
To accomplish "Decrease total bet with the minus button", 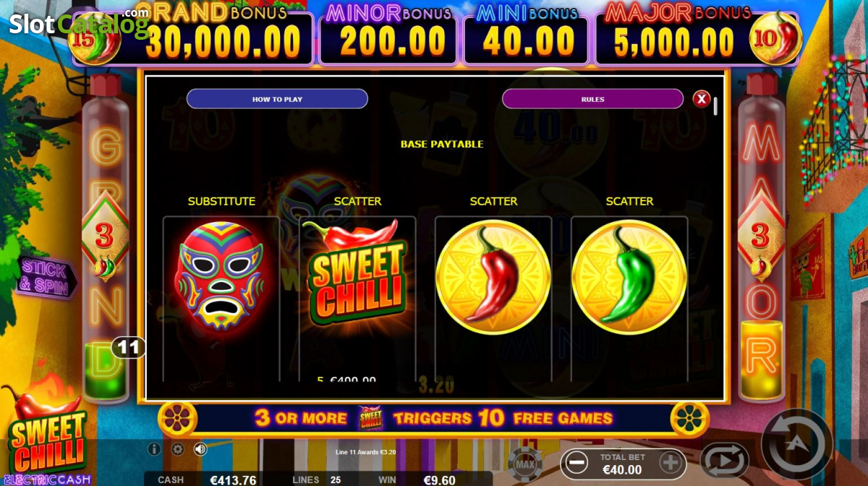I will point(576,463).
